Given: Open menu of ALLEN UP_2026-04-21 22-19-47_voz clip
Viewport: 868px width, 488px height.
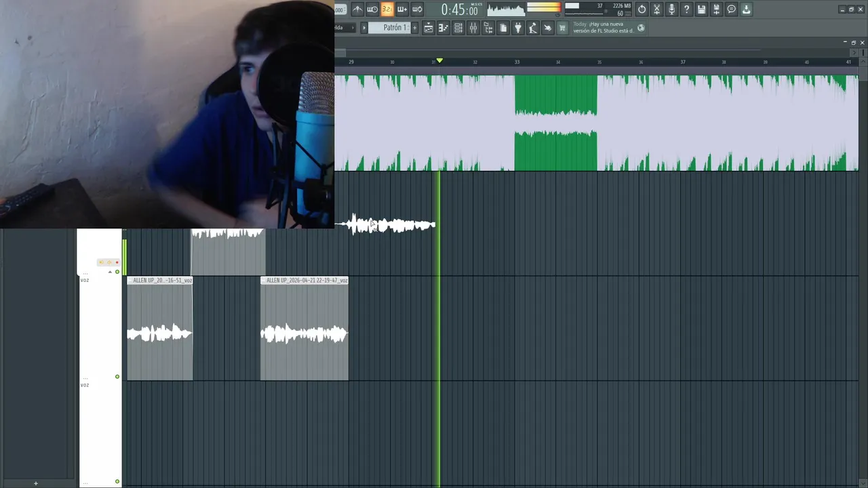Looking at the screenshot, I should click(x=264, y=280).
